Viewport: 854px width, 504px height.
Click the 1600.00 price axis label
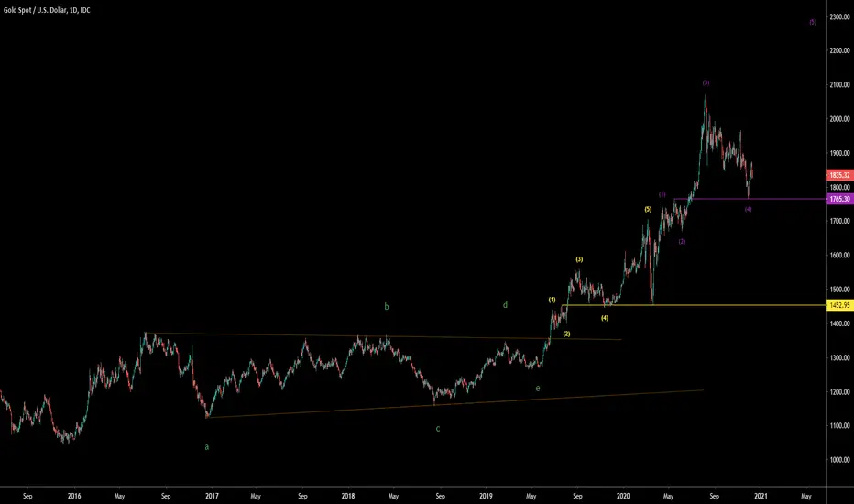coord(840,256)
